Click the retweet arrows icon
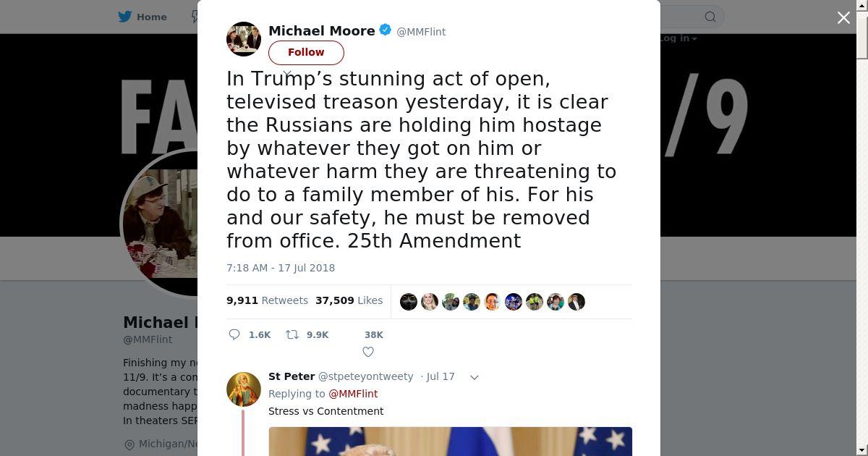The height and width of the screenshot is (456, 868). [292, 334]
